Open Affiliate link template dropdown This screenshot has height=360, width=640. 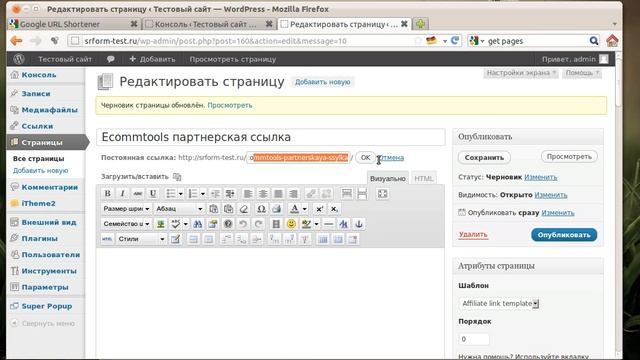click(499, 303)
